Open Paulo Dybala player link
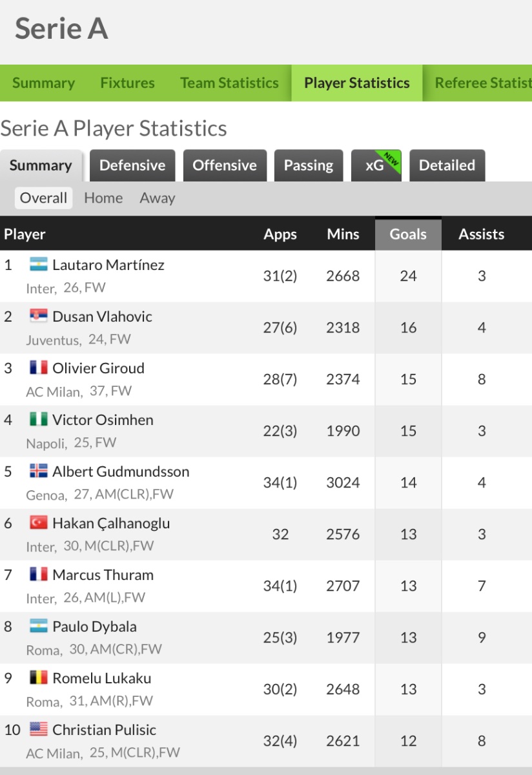 pyautogui.click(x=94, y=626)
